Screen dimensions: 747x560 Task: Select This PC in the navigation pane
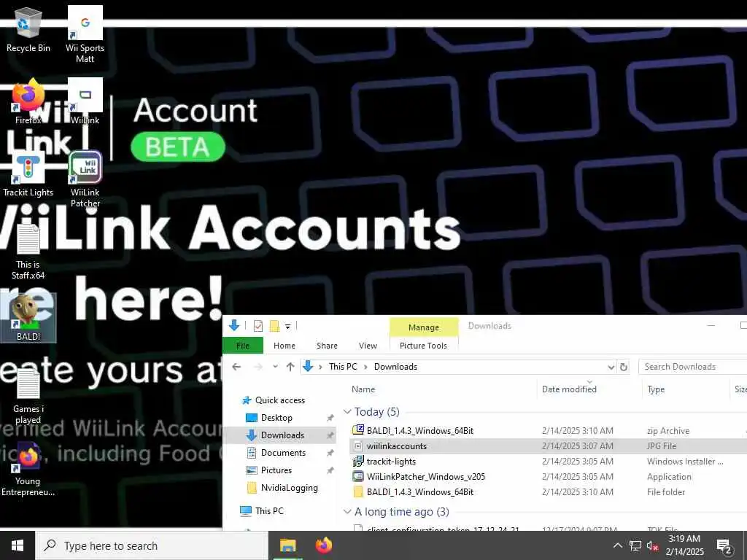tap(269, 511)
